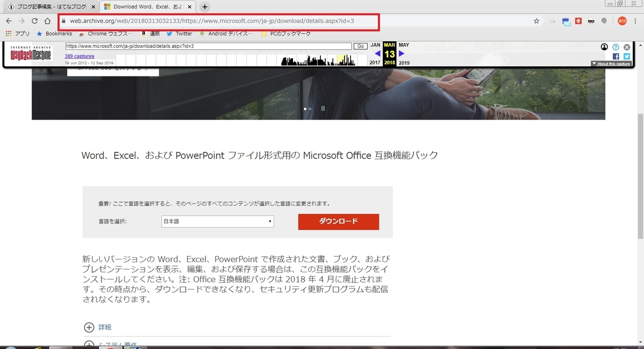Click the Wayback Machine URL input field
The image size is (644, 349).
coord(208,47)
